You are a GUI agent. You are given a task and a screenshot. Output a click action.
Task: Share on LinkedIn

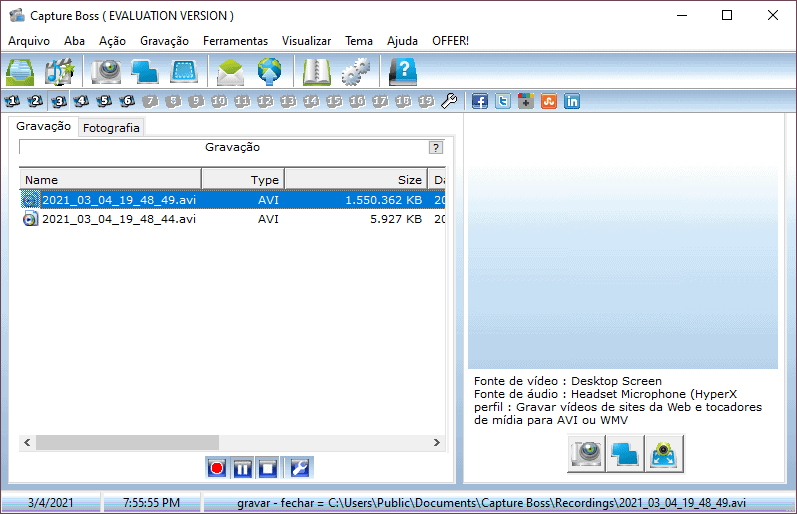[x=572, y=101]
